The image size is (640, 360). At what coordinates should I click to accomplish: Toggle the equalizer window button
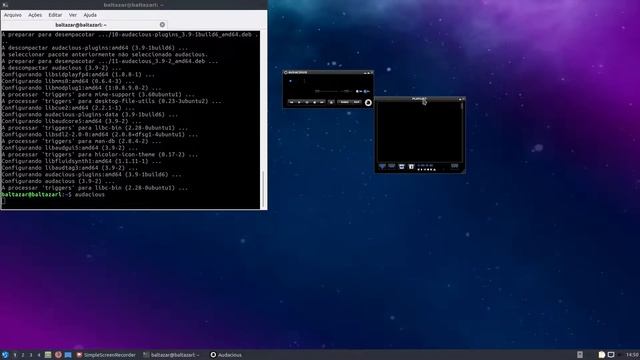point(359,91)
